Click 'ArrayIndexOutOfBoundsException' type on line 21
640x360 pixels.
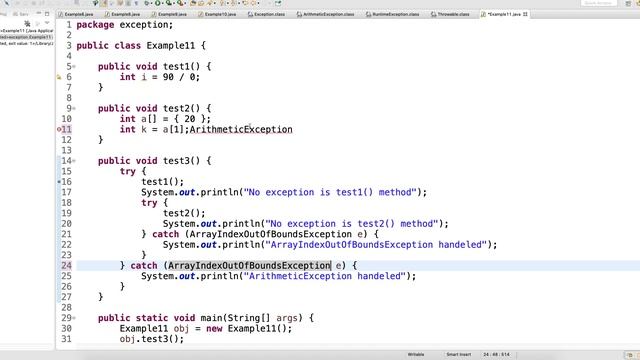pos(271,234)
